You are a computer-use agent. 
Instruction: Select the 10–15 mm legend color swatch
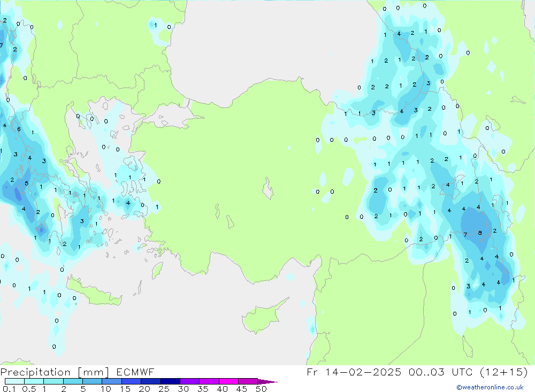(x=112, y=381)
